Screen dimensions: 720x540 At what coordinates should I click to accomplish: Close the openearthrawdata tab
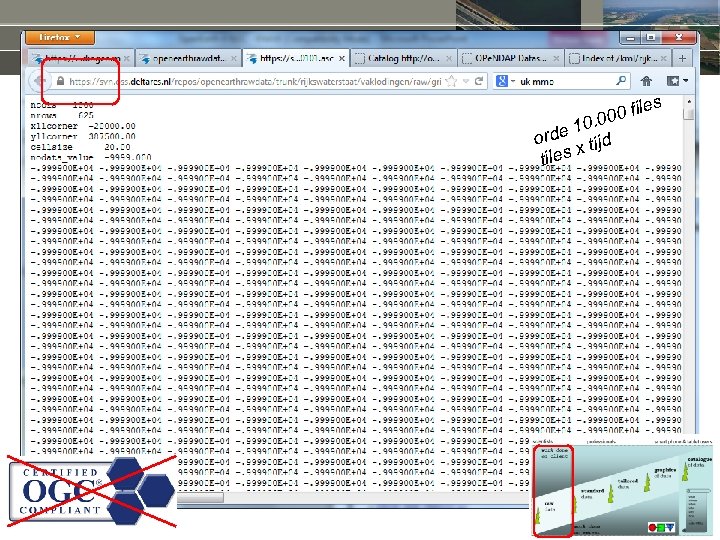click(x=234, y=59)
